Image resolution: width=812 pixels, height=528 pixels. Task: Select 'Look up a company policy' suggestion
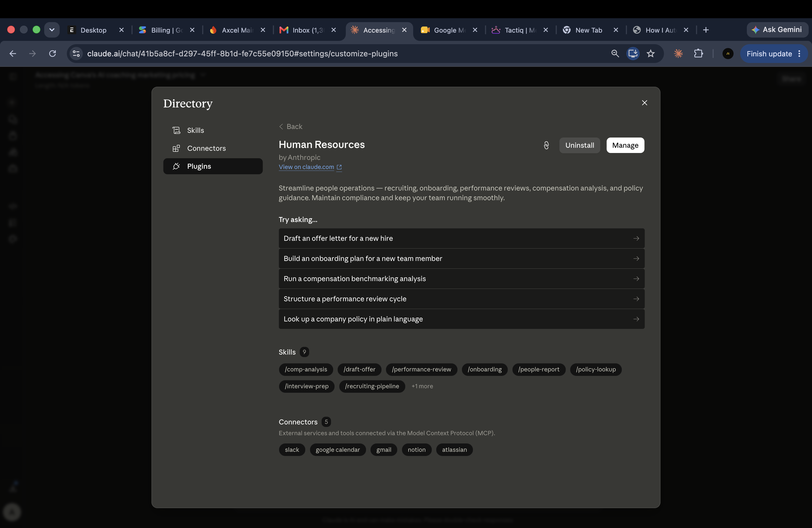click(461, 319)
